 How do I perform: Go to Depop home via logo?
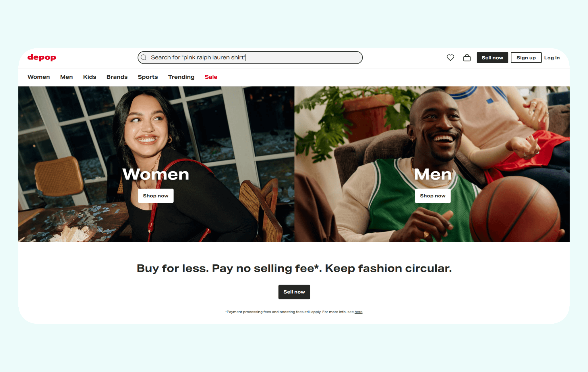[42, 57]
